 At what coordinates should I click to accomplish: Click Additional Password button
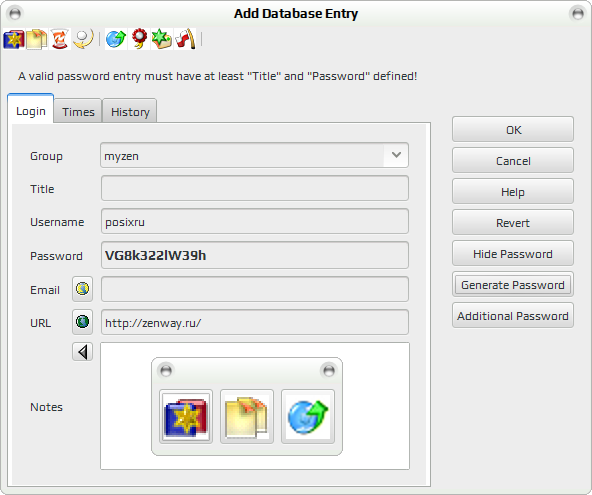point(513,315)
